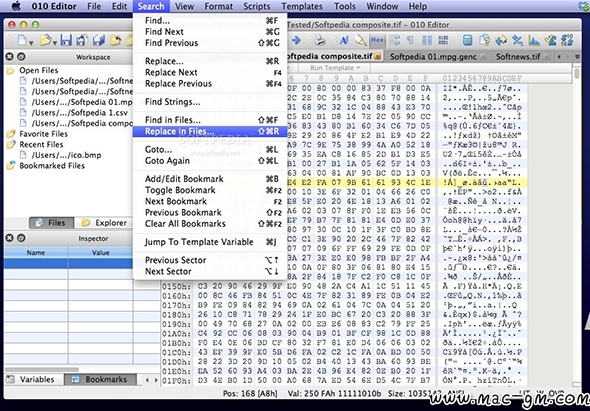The image size is (590, 411).
Task: Float the Inspector panel
Action: 21,238
